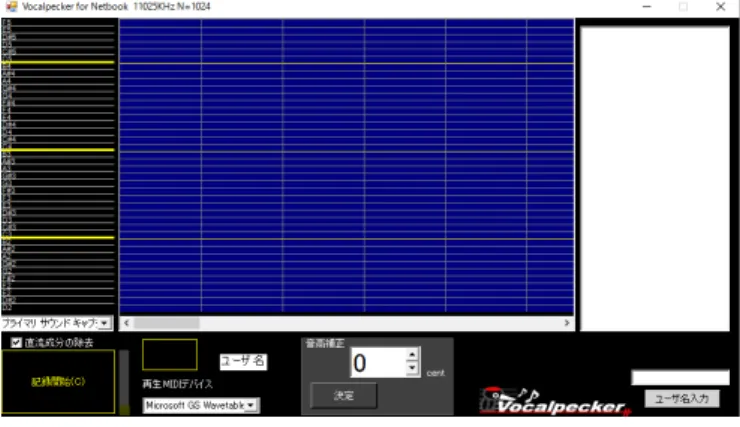Click the horizontal scrollbar thumb
Image resolution: width=740 pixels, height=427 pixels.
click(x=166, y=323)
